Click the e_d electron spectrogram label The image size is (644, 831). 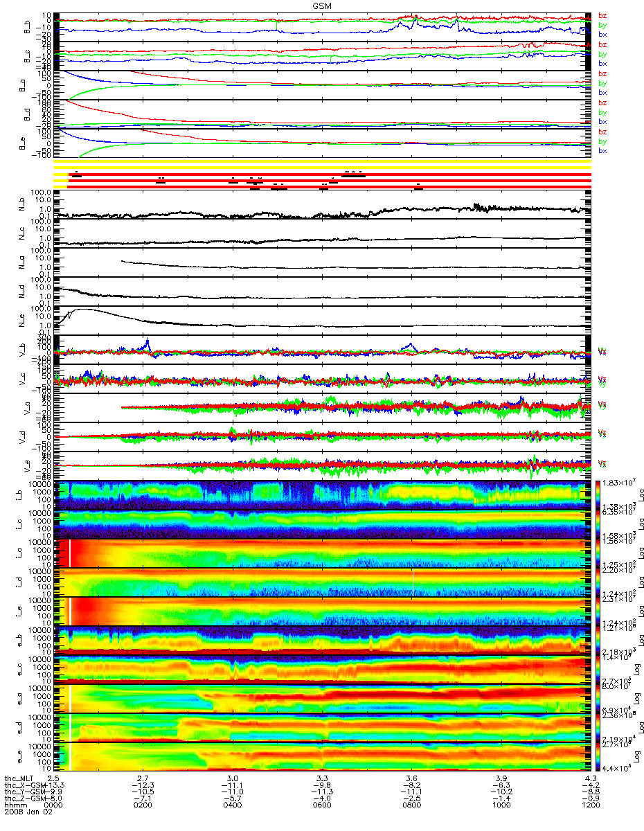(19, 728)
